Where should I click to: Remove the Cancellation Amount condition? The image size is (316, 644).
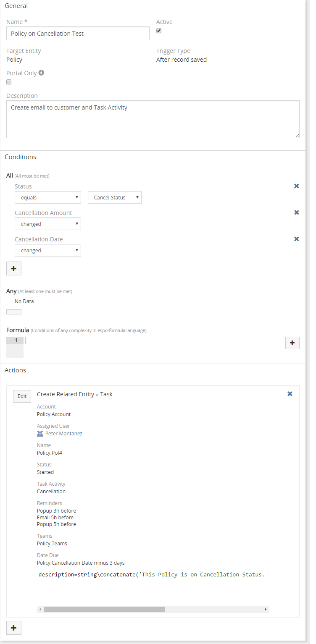click(296, 212)
